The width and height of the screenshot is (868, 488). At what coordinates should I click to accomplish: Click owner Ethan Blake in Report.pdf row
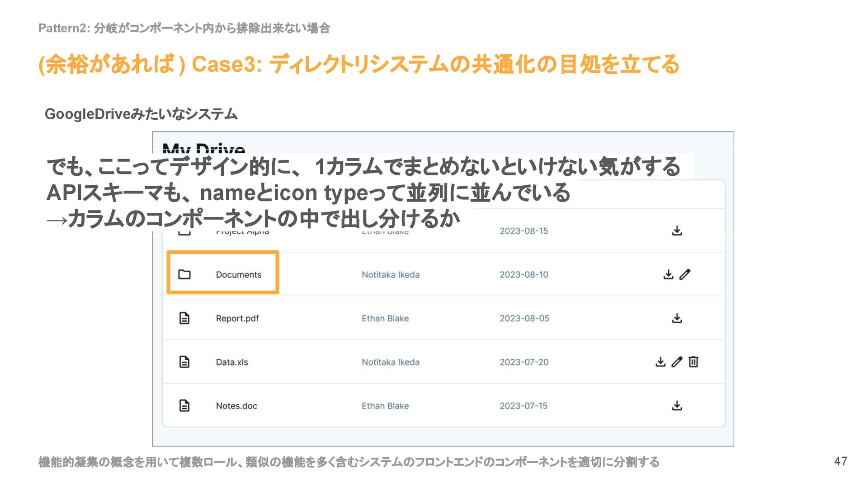385,319
